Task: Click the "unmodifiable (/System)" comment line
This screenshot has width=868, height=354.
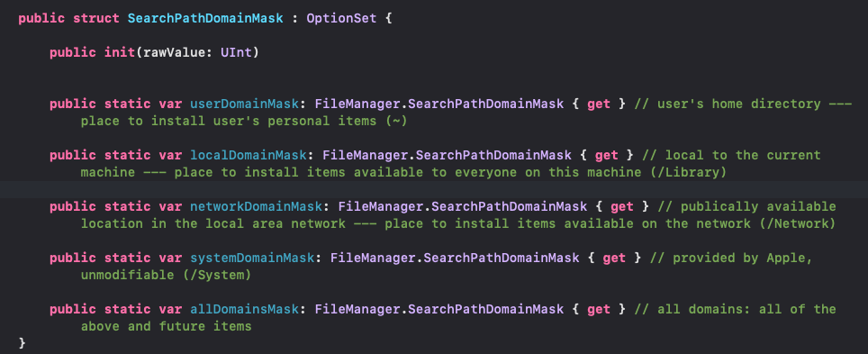Action: (x=166, y=275)
